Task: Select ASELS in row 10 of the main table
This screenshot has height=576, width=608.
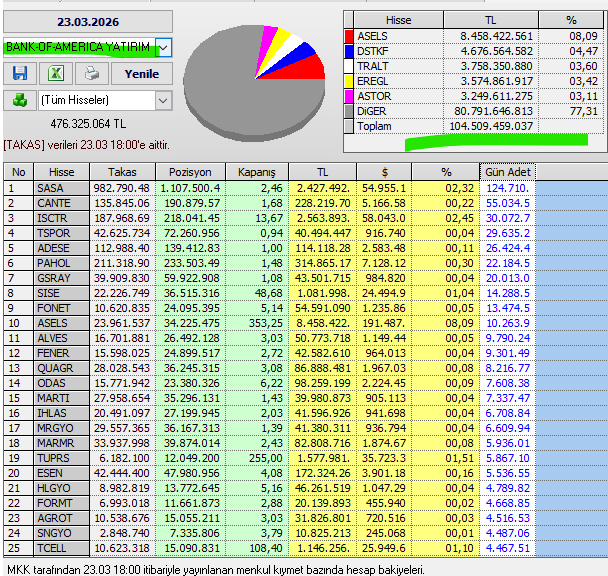Action: pyautogui.click(x=62, y=323)
